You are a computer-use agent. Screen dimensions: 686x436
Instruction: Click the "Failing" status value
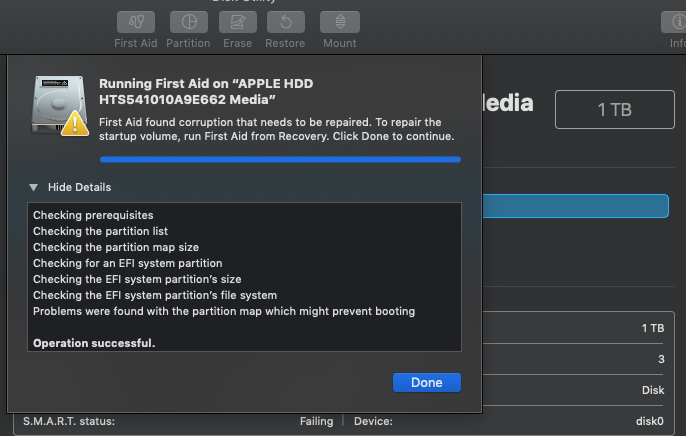coord(316,421)
